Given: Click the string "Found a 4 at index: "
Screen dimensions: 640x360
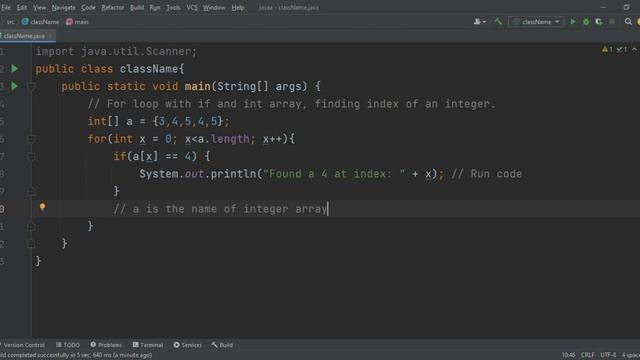Looking at the screenshot, I should coord(334,174).
